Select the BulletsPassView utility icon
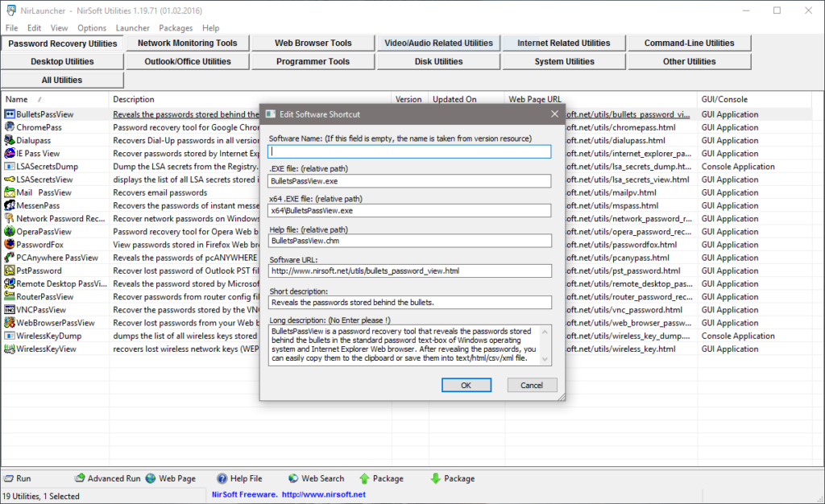Image resolution: width=825 pixels, height=504 pixels. (10, 114)
